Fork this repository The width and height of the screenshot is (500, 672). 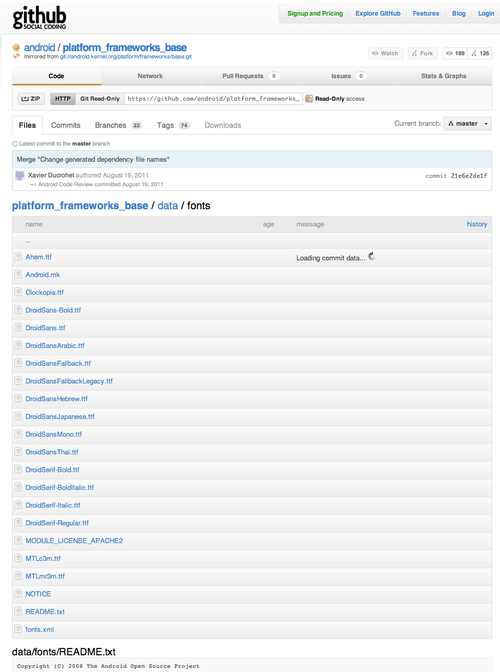point(422,53)
